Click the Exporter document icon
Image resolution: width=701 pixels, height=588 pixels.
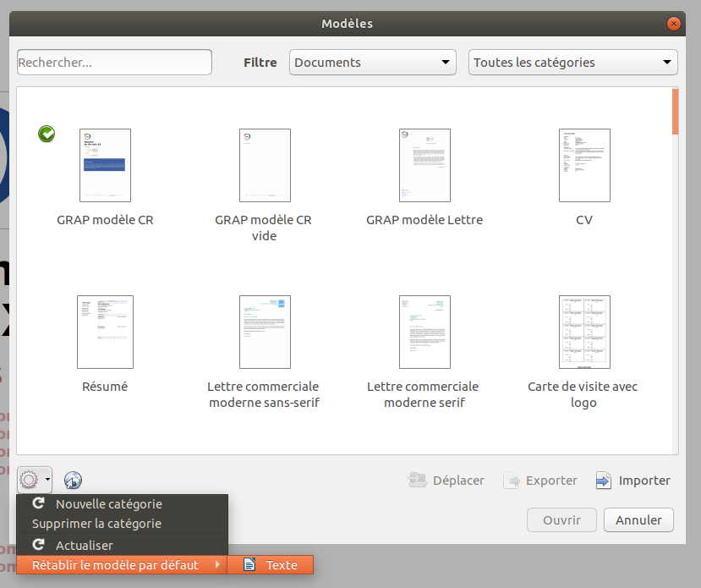[511, 481]
